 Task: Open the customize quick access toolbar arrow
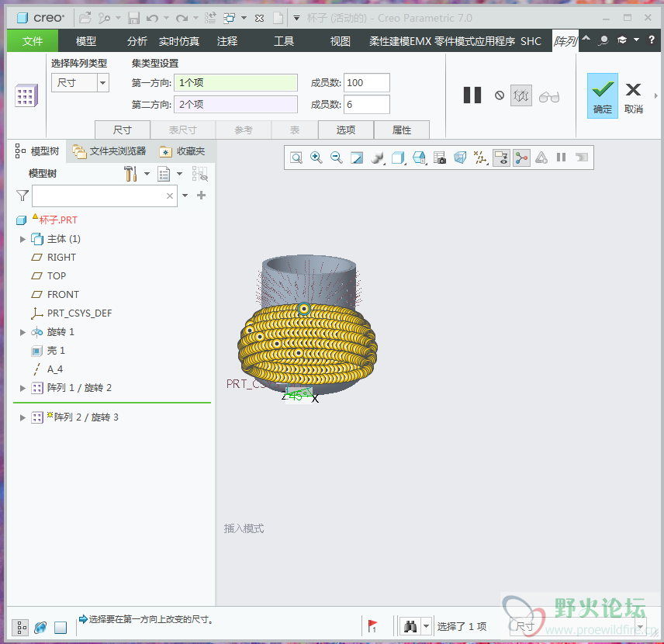(x=297, y=18)
